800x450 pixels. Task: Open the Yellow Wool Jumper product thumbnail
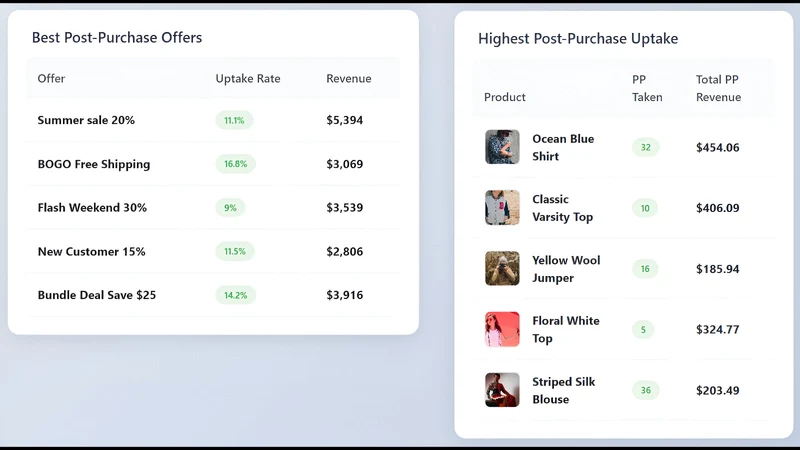pos(502,268)
